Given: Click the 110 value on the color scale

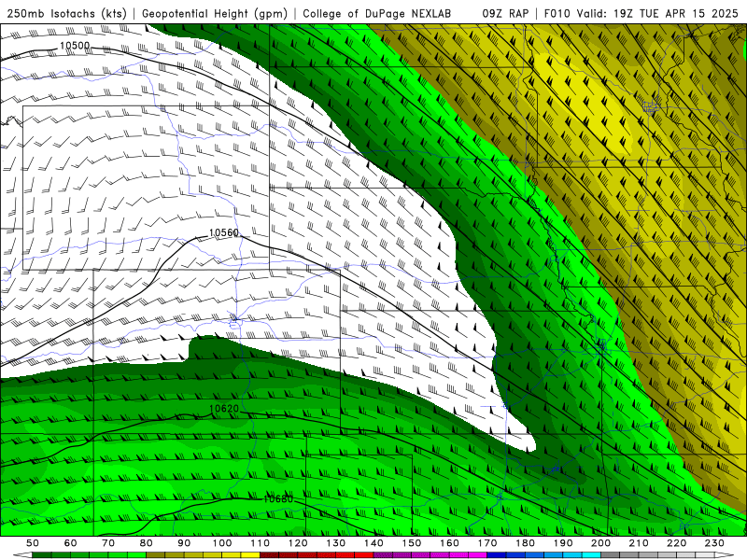Looking at the screenshot, I should point(261,543).
